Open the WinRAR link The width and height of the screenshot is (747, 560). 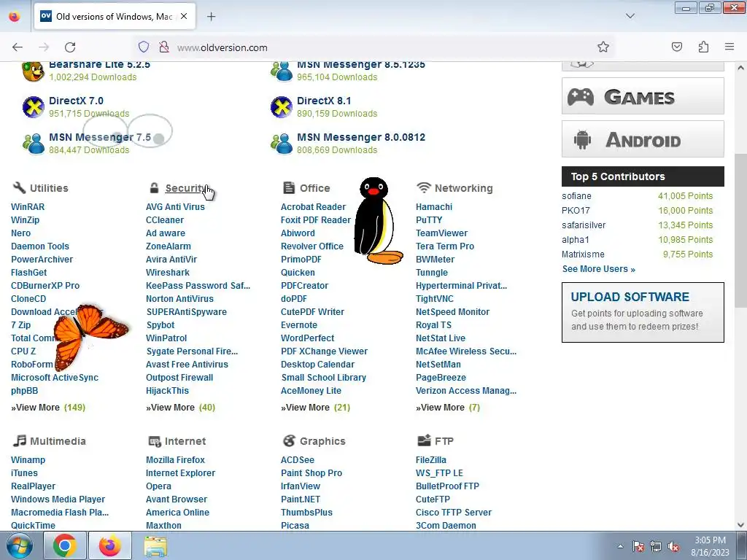pyautogui.click(x=28, y=207)
